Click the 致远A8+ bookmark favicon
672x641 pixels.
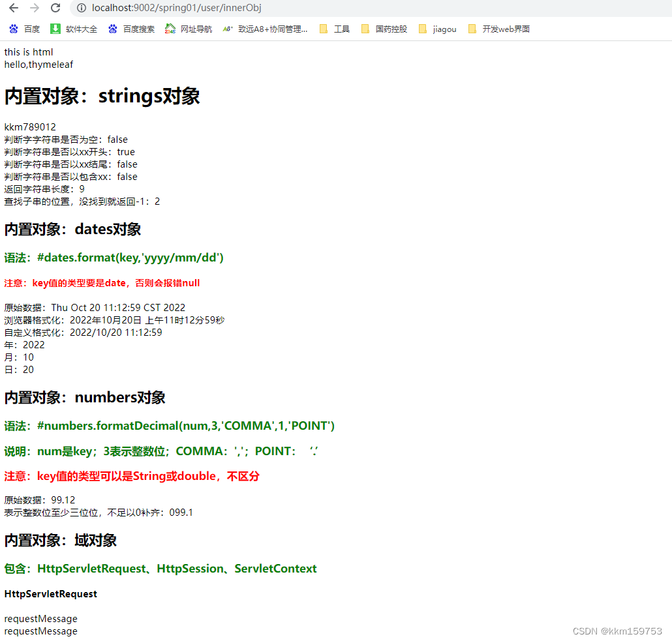227,29
